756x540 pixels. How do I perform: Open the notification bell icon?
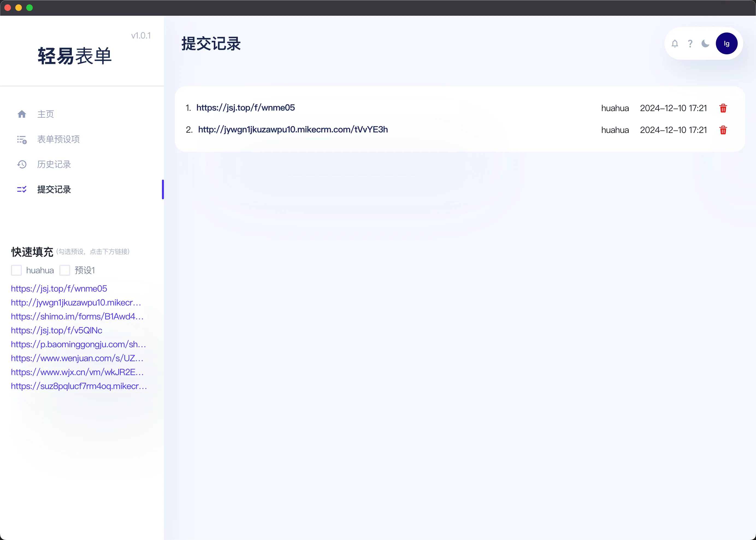pos(675,43)
